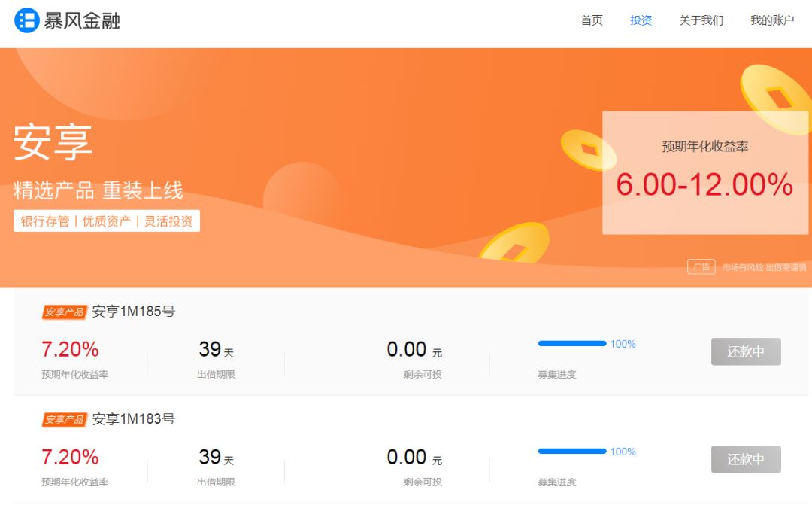Go to 关于我们 page
The width and height of the screenshot is (812, 508).
[701, 20]
